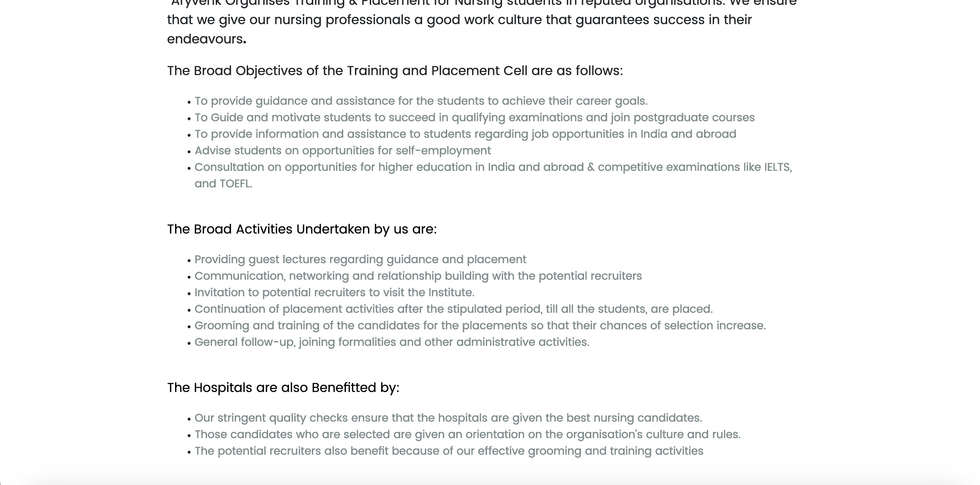The width and height of the screenshot is (980, 485).
Task: Select the 'Grooming and training of the candidates' bullet
Action: [480, 326]
